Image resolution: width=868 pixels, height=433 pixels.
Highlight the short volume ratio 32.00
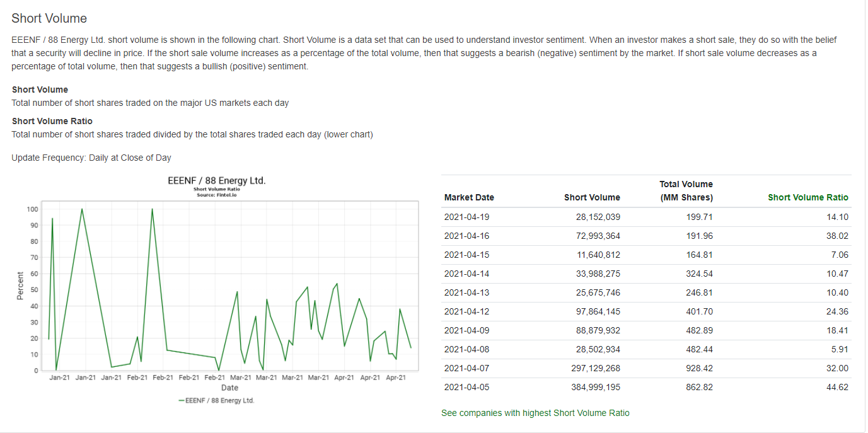click(x=837, y=368)
